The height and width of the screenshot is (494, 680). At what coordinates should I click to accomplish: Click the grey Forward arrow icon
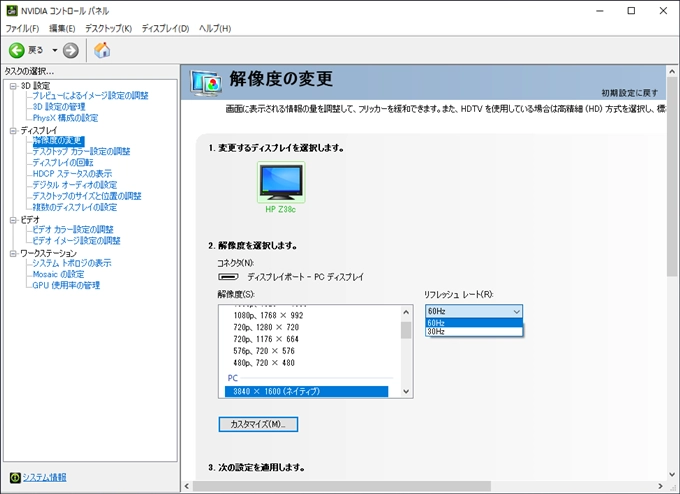point(70,50)
